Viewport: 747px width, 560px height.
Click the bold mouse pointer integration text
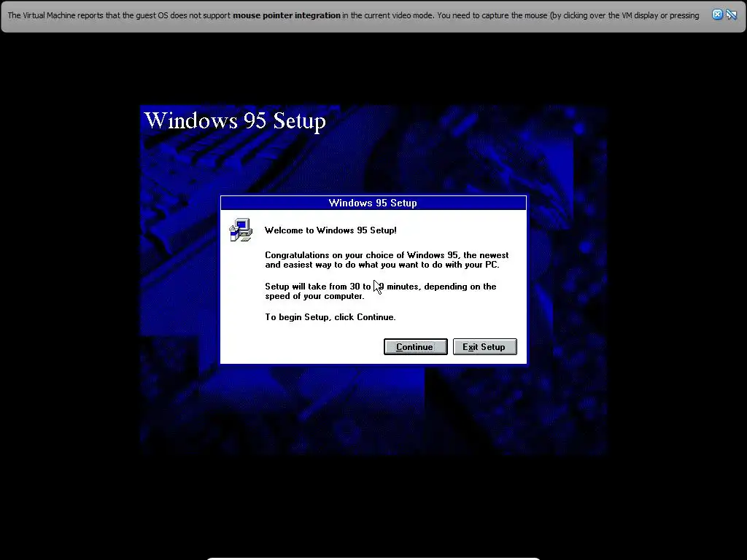(x=286, y=15)
